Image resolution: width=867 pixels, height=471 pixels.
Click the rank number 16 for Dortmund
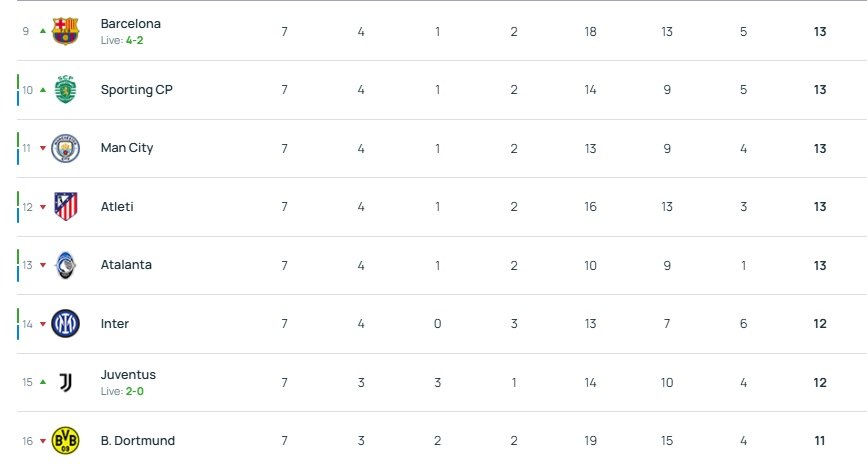(x=27, y=441)
